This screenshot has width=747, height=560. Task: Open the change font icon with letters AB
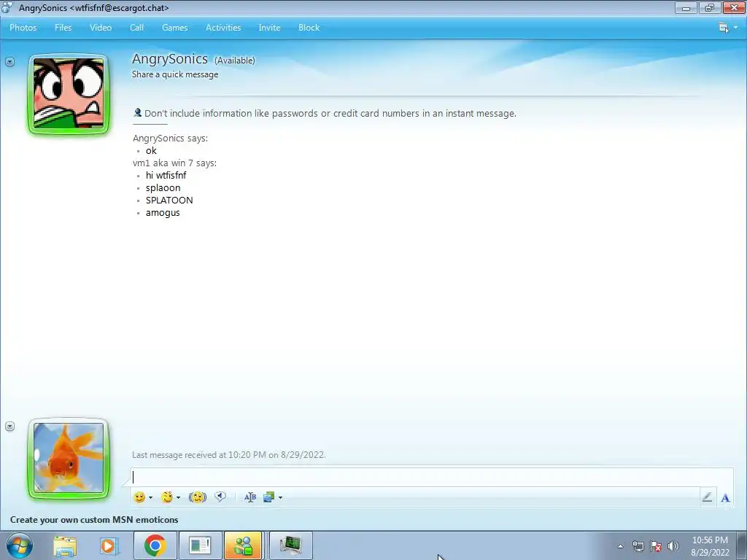click(x=250, y=497)
